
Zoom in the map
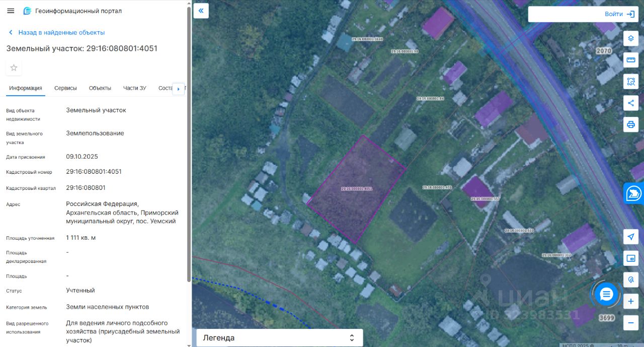pyautogui.click(x=631, y=301)
